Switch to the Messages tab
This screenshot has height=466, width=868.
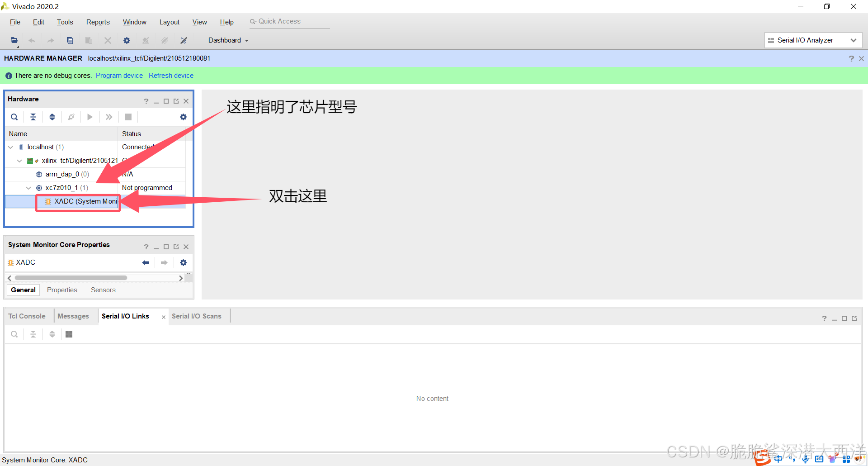[73, 316]
